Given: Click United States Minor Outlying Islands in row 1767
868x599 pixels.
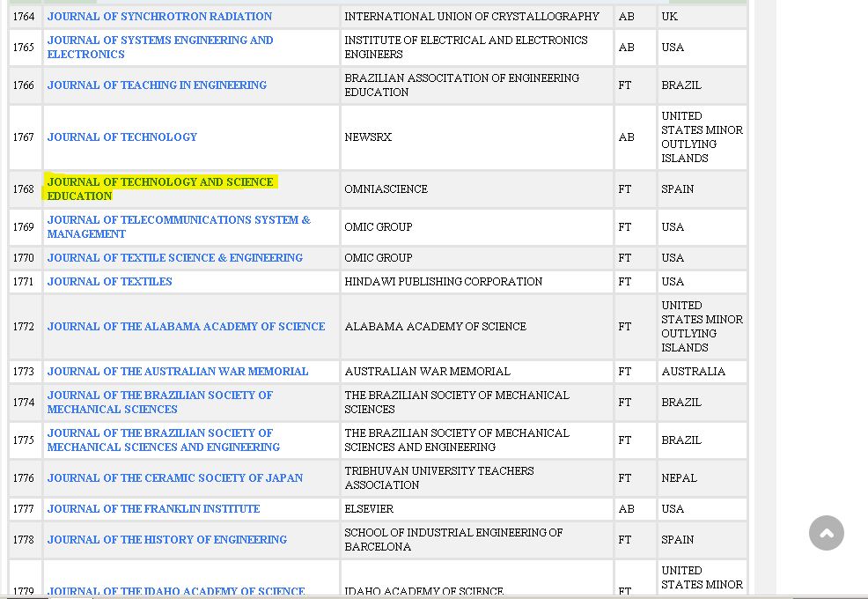Looking at the screenshot, I should click(x=702, y=137).
